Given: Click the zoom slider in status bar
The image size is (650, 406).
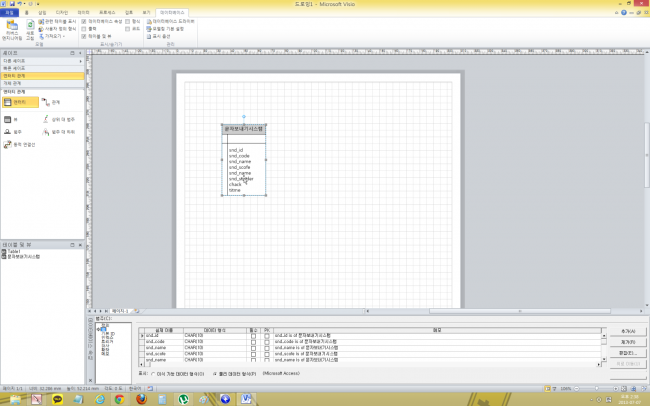Looking at the screenshot, I should coord(597,388).
